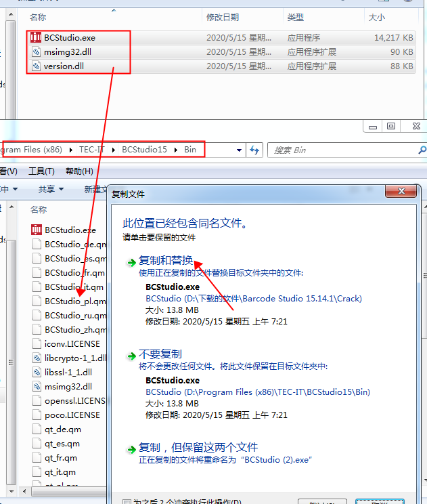Choose 复制和替换 option
427x504 pixels.
(166, 260)
